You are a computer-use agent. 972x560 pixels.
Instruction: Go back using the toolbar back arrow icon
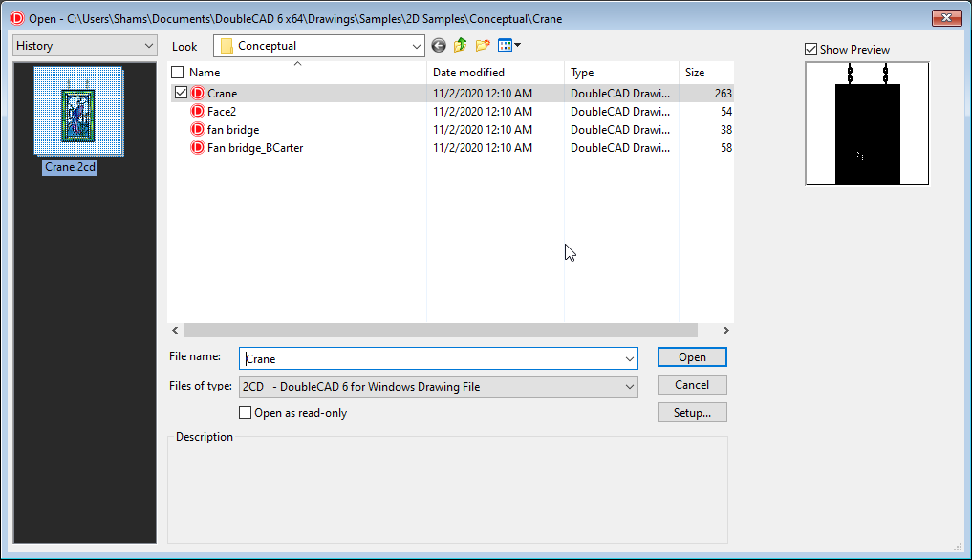pos(439,45)
